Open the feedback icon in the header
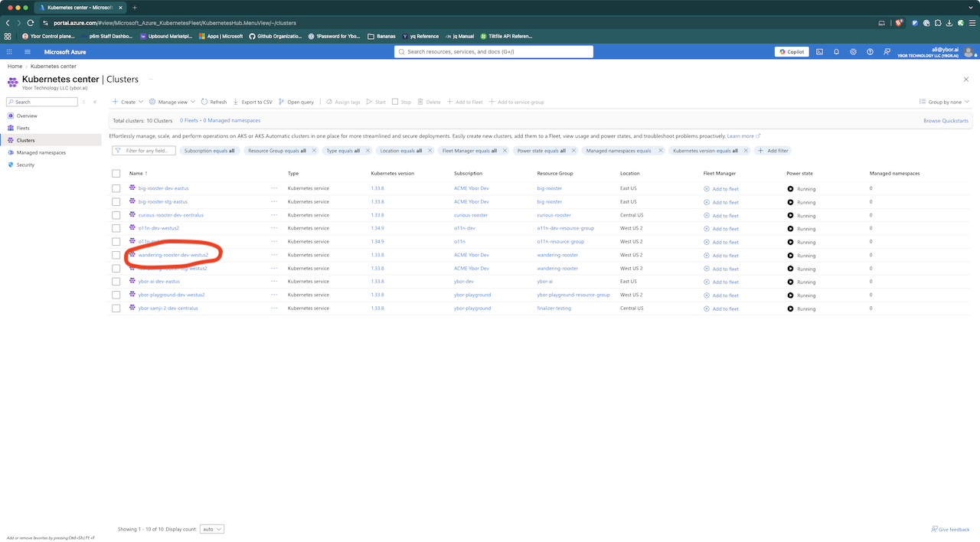This screenshot has width=980, height=542. point(887,52)
